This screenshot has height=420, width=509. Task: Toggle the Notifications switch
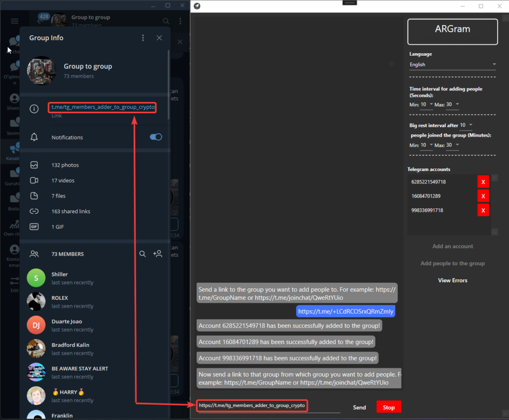point(156,137)
